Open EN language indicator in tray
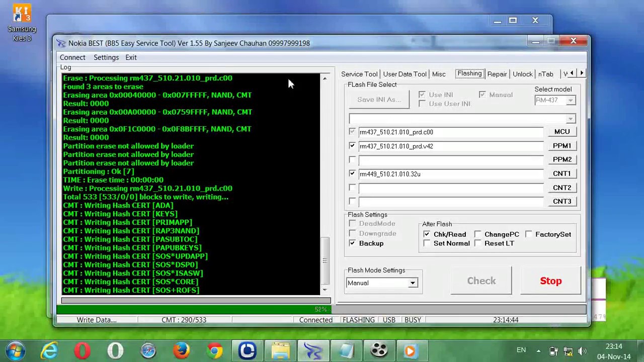 point(521,350)
